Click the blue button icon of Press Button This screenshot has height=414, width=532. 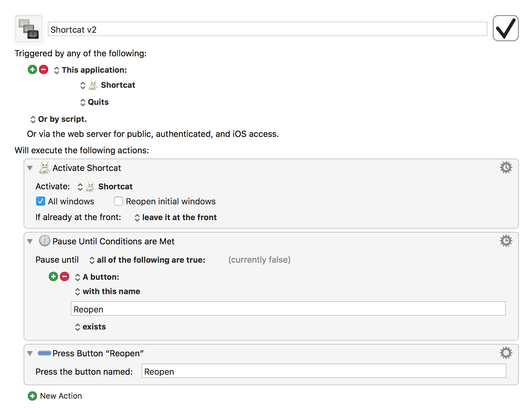[x=45, y=353]
